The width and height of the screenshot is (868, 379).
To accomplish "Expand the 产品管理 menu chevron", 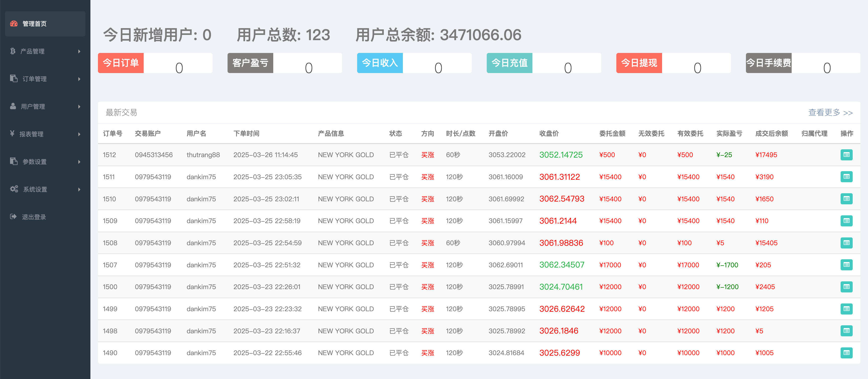I will (80, 51).
